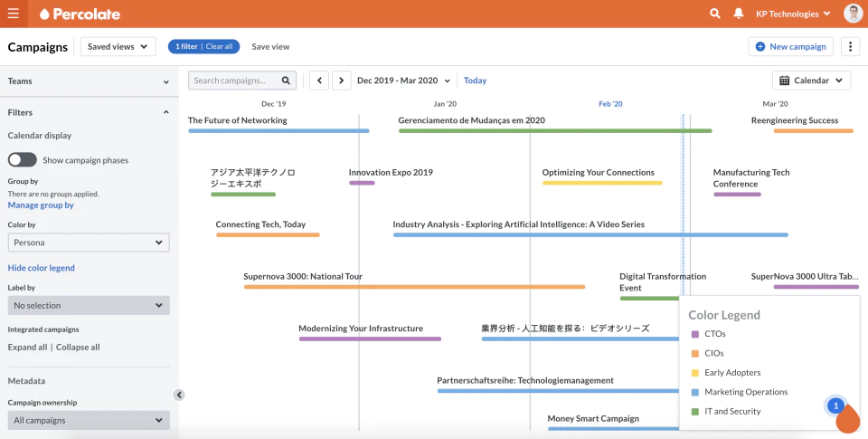Screen dimensions: 868x439
Task: Click the Metadata section heading
Action: click(26, 381)
